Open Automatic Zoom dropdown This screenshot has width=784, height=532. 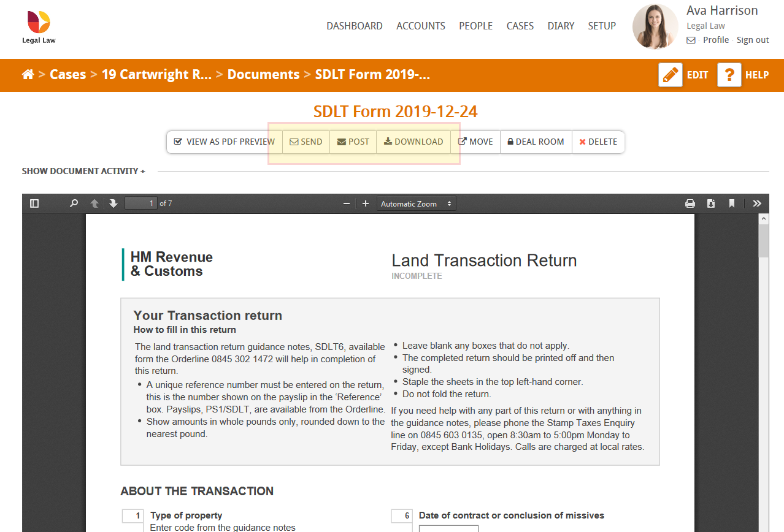[x=416, y=203]
